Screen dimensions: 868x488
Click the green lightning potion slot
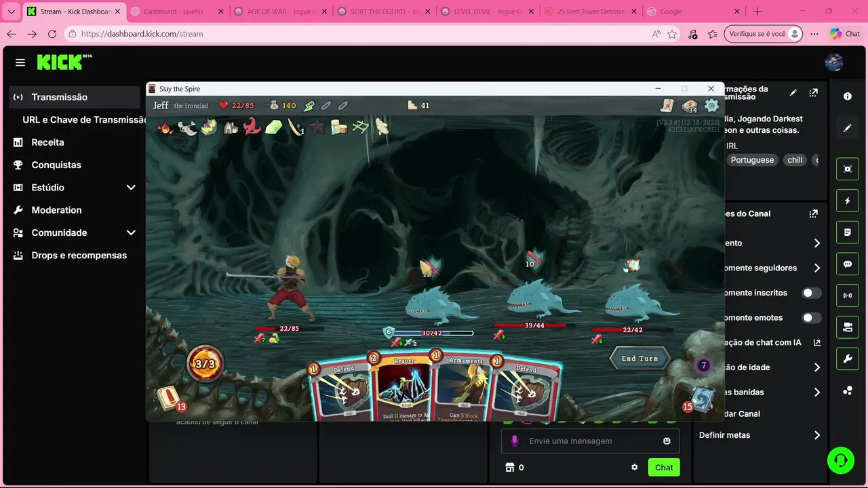[309, 105]
